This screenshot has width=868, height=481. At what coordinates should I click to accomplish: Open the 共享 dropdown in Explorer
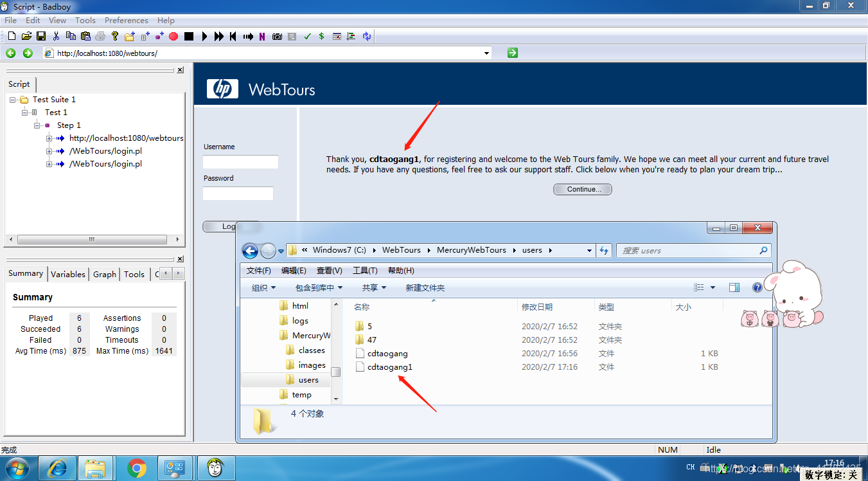[374, 287]
